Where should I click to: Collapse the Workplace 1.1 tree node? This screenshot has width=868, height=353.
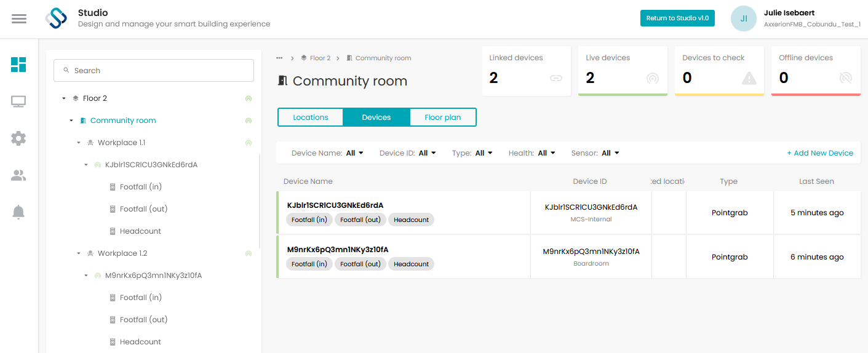pyautogui.click(x=79, y=143)
